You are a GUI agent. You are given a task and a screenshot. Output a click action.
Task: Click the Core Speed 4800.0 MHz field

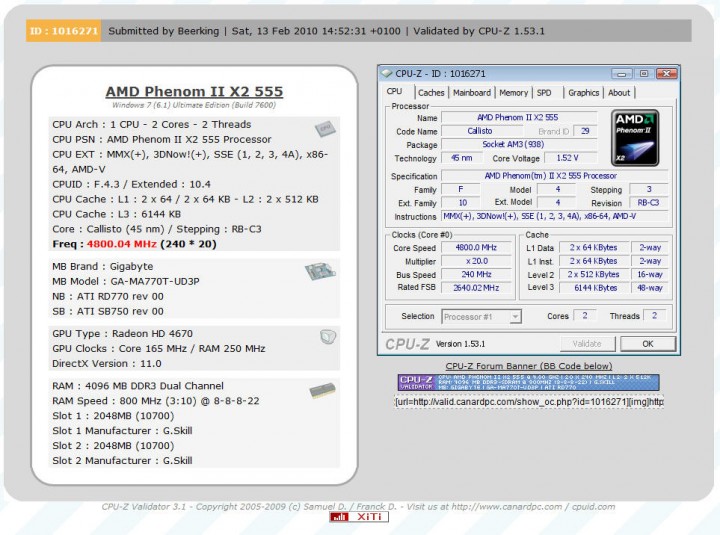coord(476,248)
